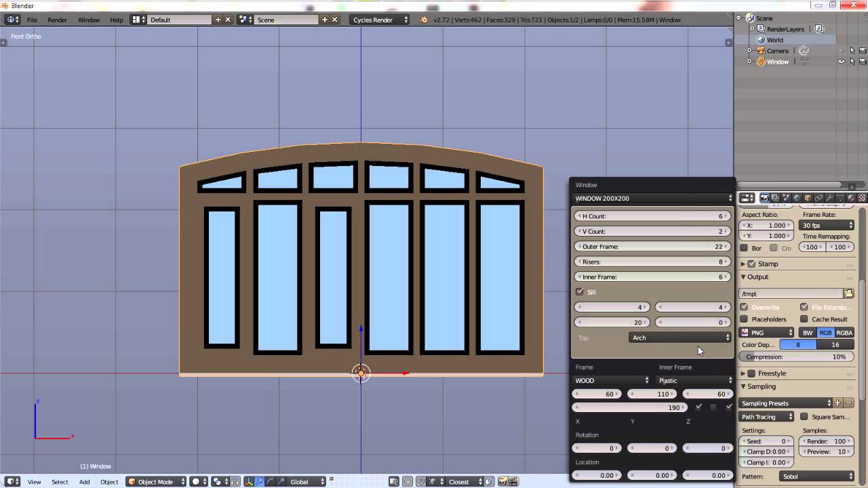
Task: Open the Modifiers properties tab wrench icon
Action: click(x=829, y=198)
